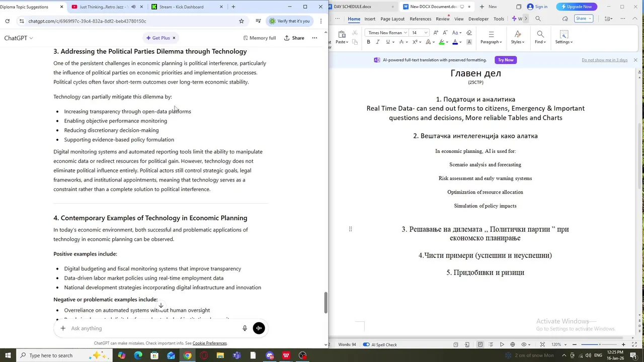644x362 pixels.
Task: Open the font size 14 dropdown
Action: pos(426,33)
